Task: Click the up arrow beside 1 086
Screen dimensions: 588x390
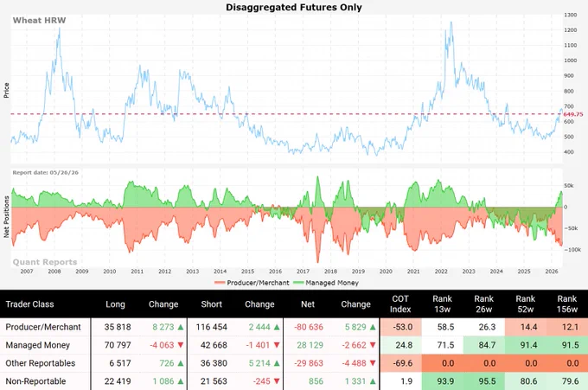Action: tap(181, 381)
